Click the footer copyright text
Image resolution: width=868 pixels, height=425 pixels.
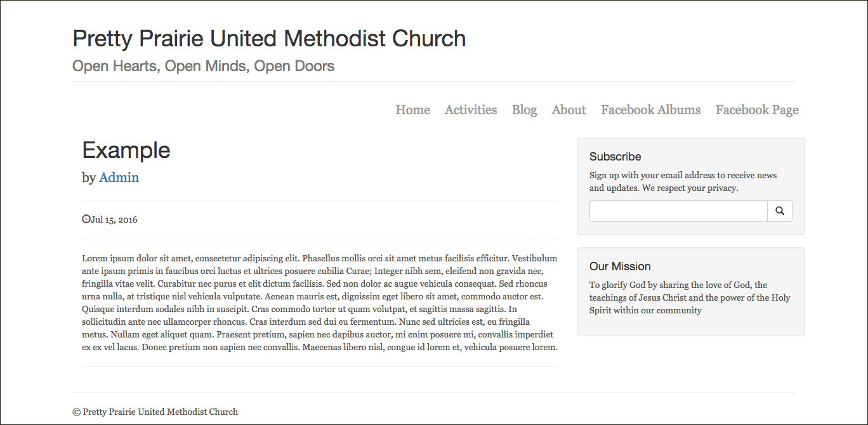tap(155, 412)
